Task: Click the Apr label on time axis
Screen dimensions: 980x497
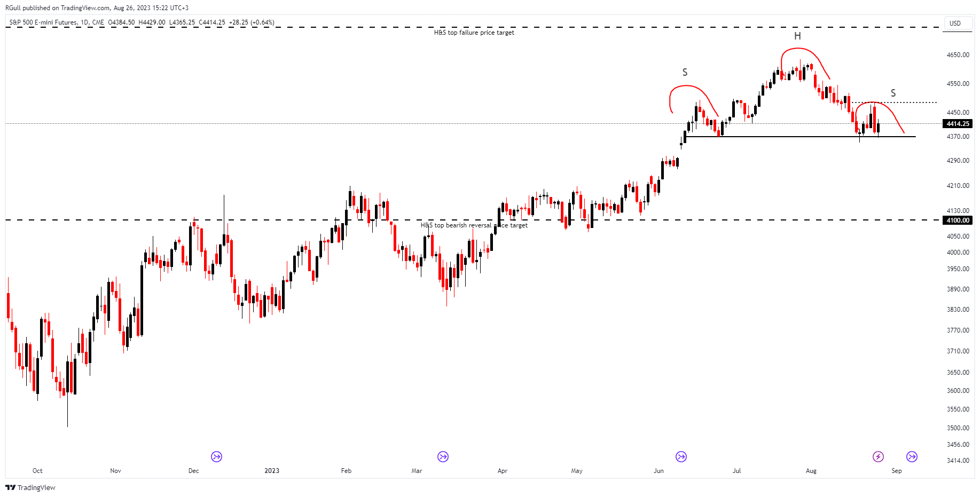Action: pyautogui.click(x=502, y=471)
